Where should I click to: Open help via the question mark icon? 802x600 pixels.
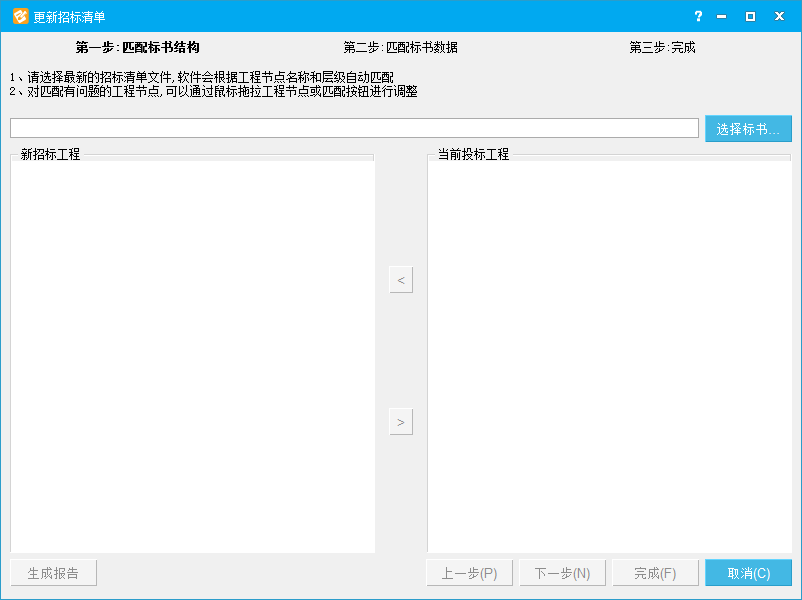[698, 17]
